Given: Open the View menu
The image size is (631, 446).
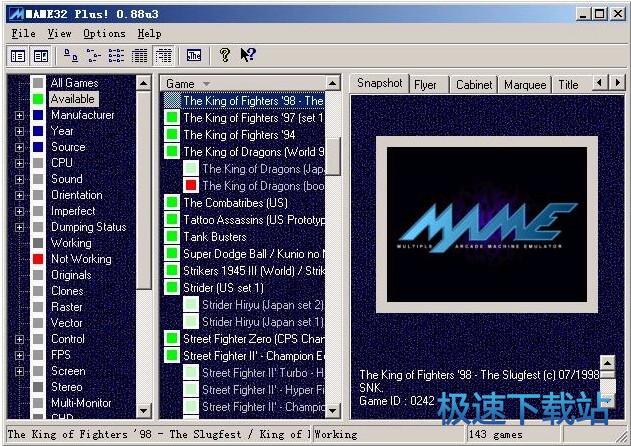Looking at the screenshot, I should (59, 33).
